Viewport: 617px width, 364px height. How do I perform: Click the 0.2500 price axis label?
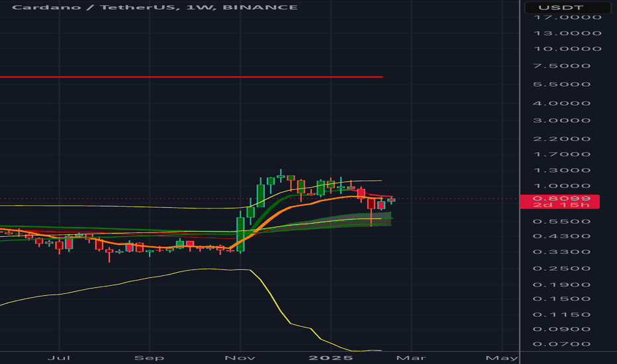point(562,269)
